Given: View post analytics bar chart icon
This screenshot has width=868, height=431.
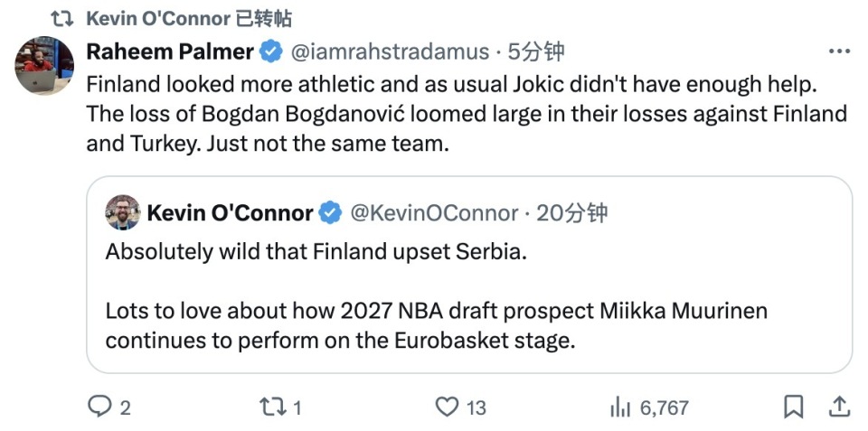Looking at the screenshot, I should (620, 408).
